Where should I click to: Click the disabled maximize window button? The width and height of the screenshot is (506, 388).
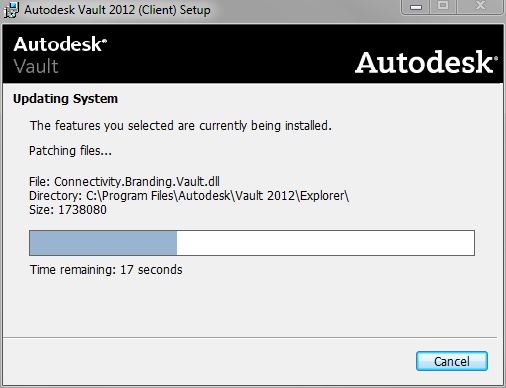(x=443, y=6)
